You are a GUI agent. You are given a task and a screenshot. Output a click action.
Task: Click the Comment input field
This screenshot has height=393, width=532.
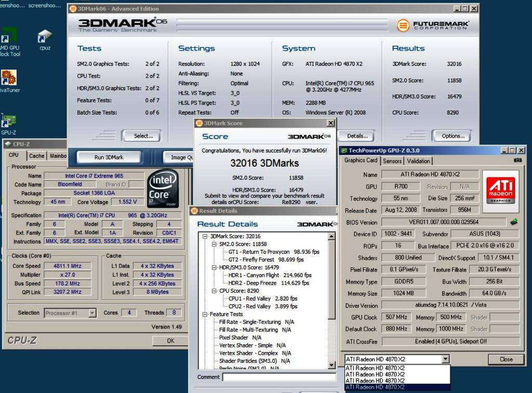click(279, 377)
